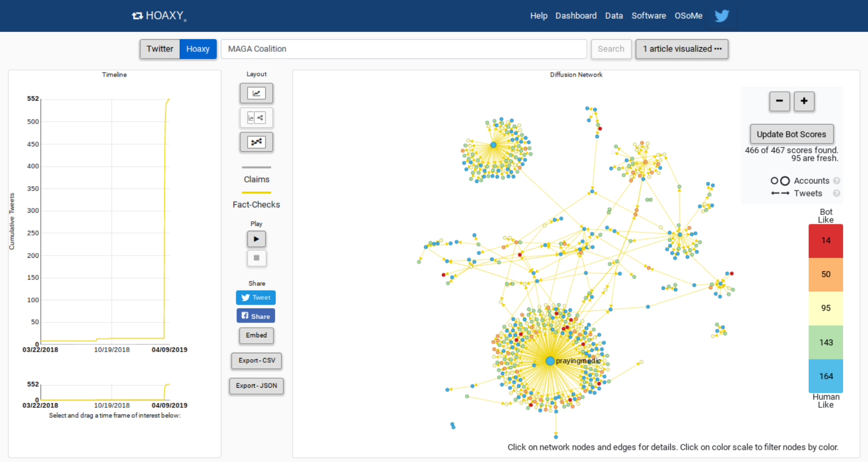Switch search mode to Twitter
The image size is (868, 462).
160,49
